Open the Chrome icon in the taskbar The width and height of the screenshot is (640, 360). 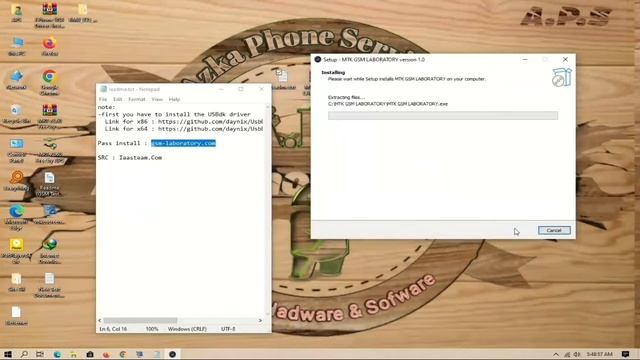click(123, 354)
